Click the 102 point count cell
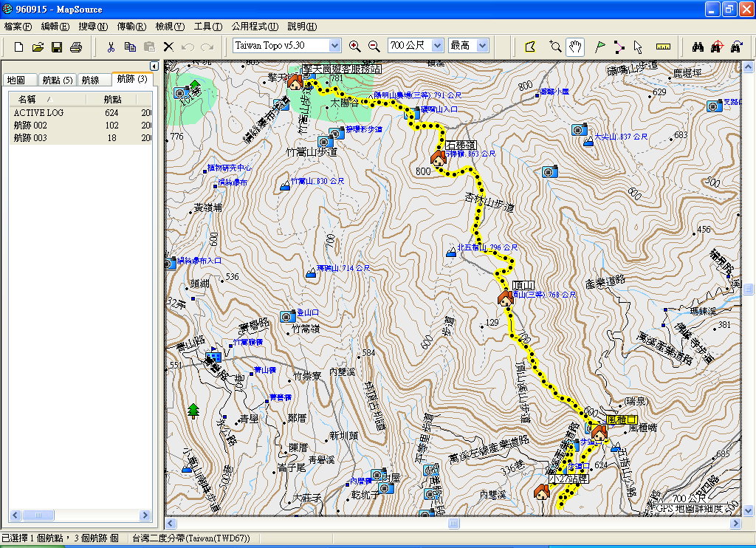Screen dimensions: 756x548 point(112,125)
